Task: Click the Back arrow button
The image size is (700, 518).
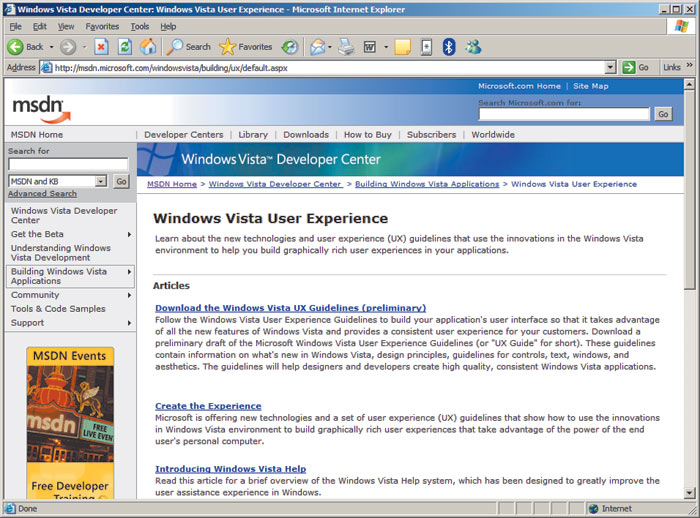Action: [16, 47]
